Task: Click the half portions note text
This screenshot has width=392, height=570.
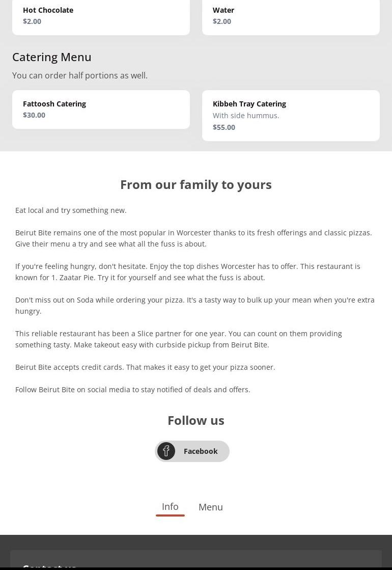Action: [x=80, y=75]
